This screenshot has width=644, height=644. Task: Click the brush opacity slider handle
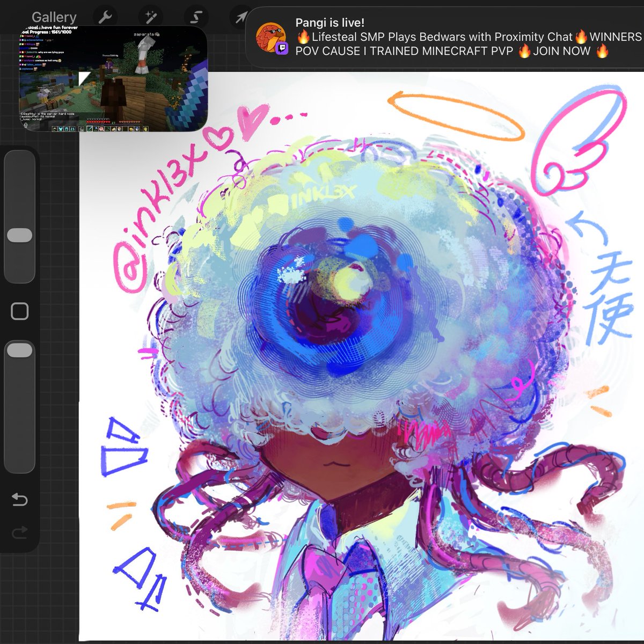tap(20, 350)
